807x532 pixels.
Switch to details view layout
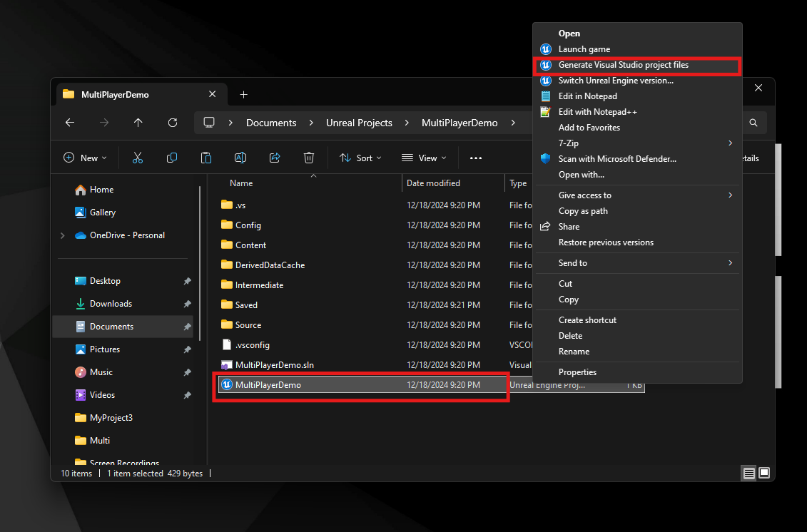pos(748,473)
